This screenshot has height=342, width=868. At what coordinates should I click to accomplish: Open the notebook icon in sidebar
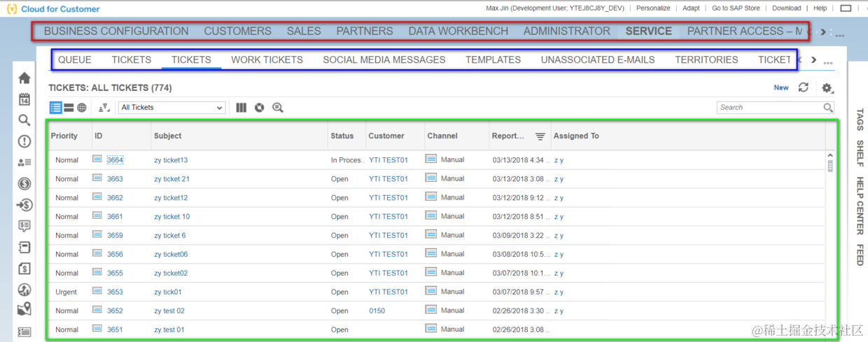pos(24,248)
